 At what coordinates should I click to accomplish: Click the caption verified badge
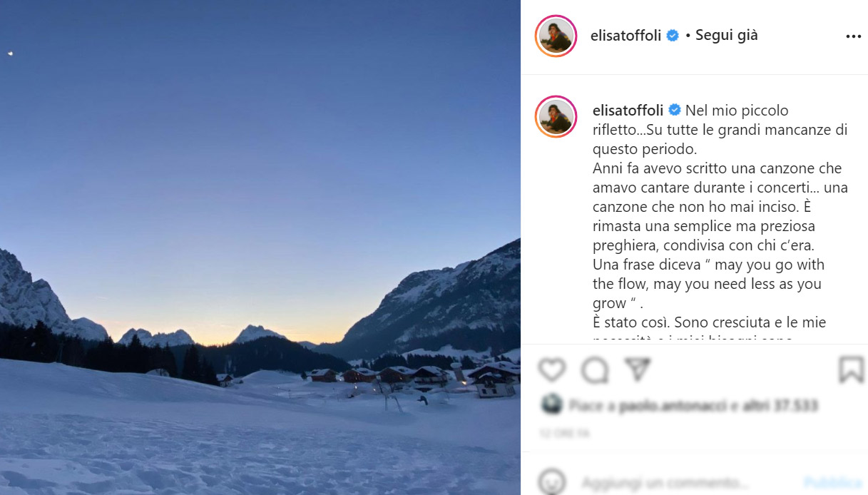pos(674,111)
